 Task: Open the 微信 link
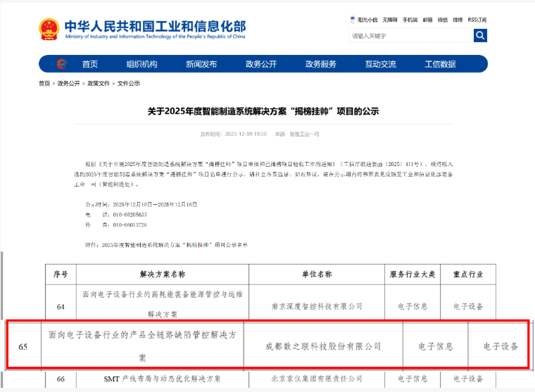point(443,20)
